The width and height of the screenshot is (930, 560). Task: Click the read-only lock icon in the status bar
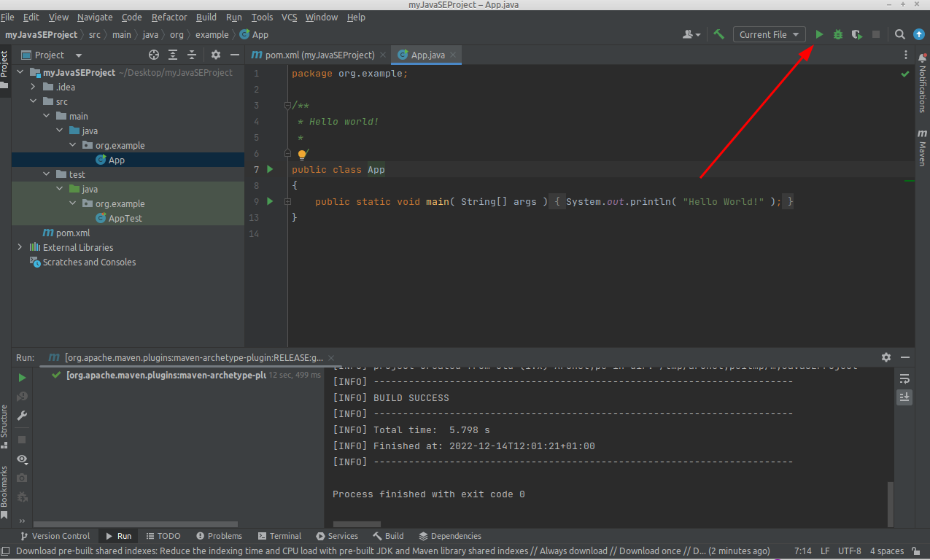[917, 551]
